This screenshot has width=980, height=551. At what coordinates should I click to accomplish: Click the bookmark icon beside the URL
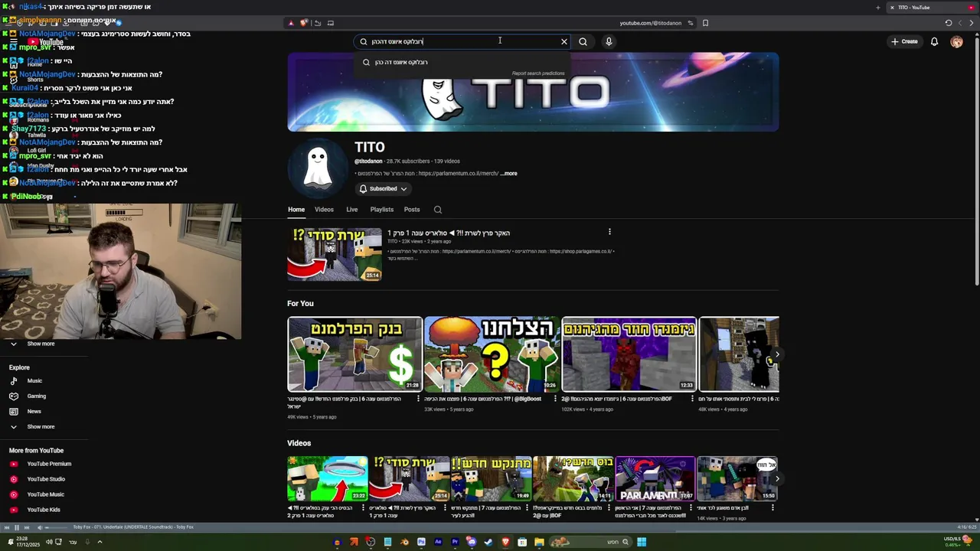coord(705,23)
